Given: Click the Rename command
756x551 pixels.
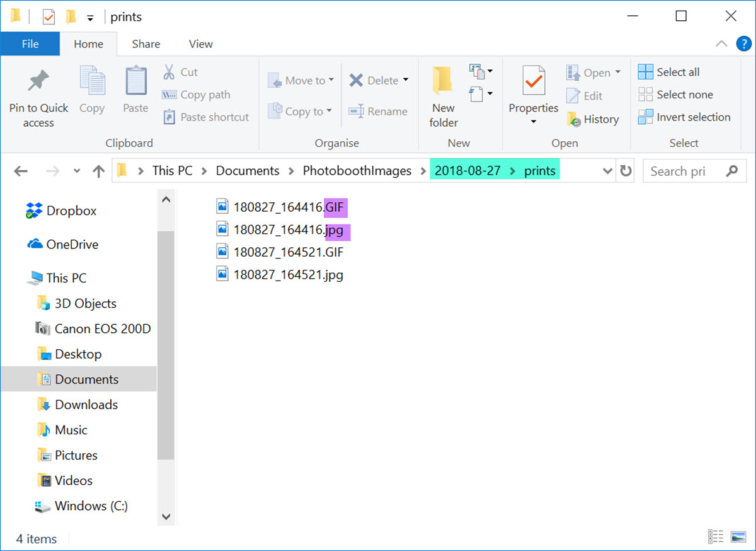Looking at the screenshot, I should tap(378, 112).
